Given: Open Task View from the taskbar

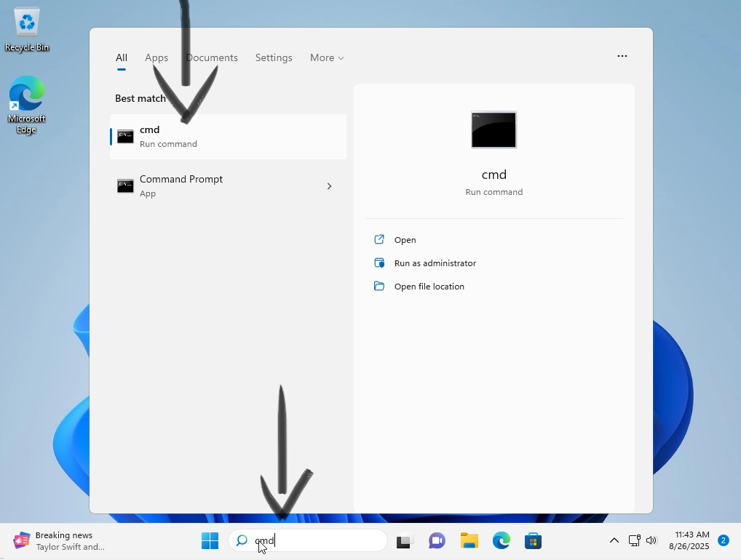Looking at the screenshot, I should pyautogui.click(x=405, y=541).
